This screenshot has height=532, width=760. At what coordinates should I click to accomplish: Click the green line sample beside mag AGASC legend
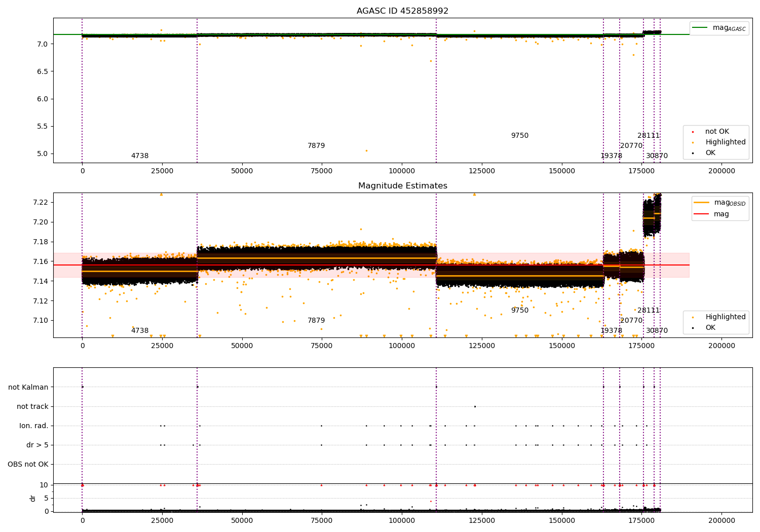coord(700,28)
